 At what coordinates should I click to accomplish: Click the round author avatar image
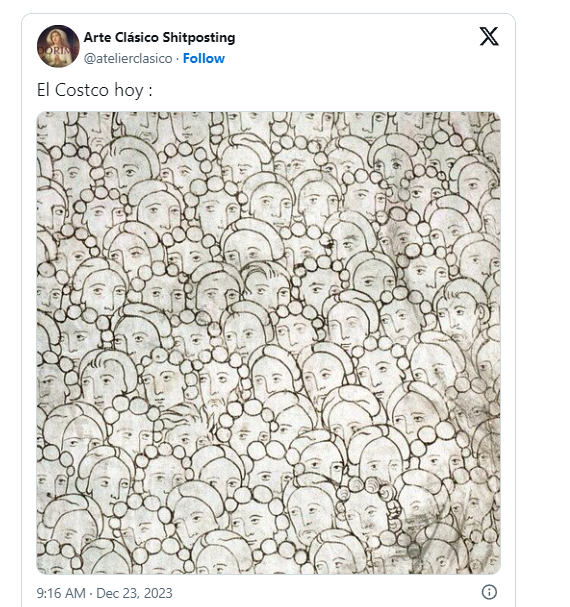(x=58, y=46)
